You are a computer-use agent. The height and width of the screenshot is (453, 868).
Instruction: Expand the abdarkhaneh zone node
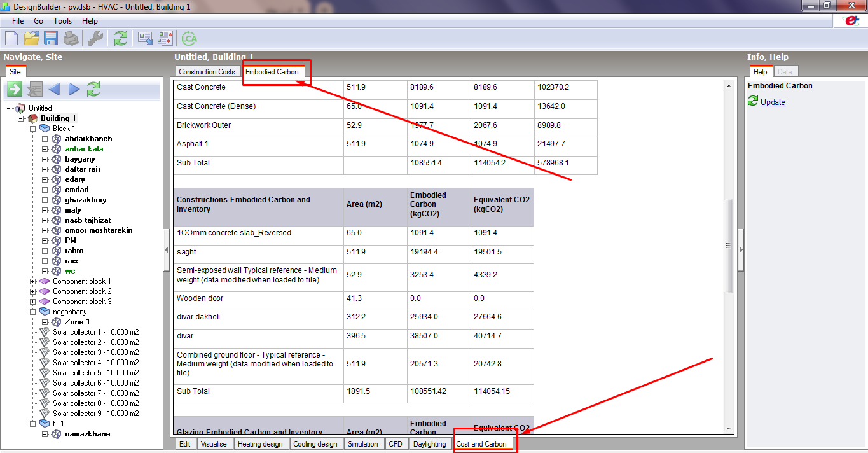(45, 139)
